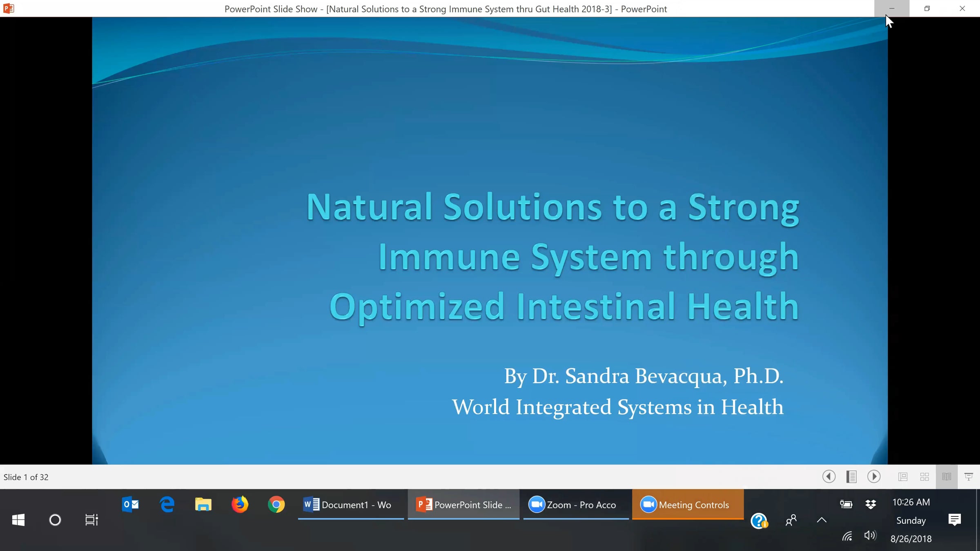Open the reading view slide menu
The height and width of the screenshot is (551, 980).
tap(851, 476)
